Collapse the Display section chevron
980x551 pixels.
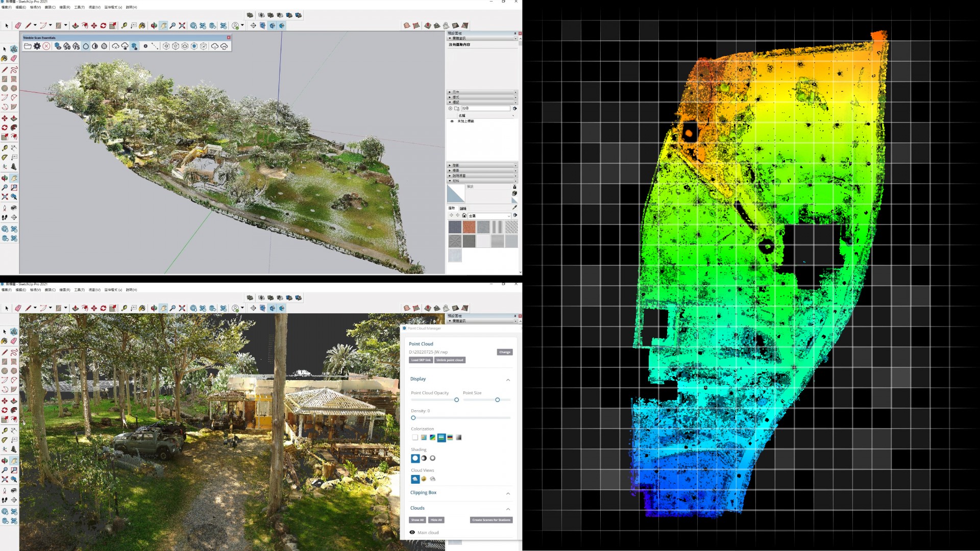508,380
